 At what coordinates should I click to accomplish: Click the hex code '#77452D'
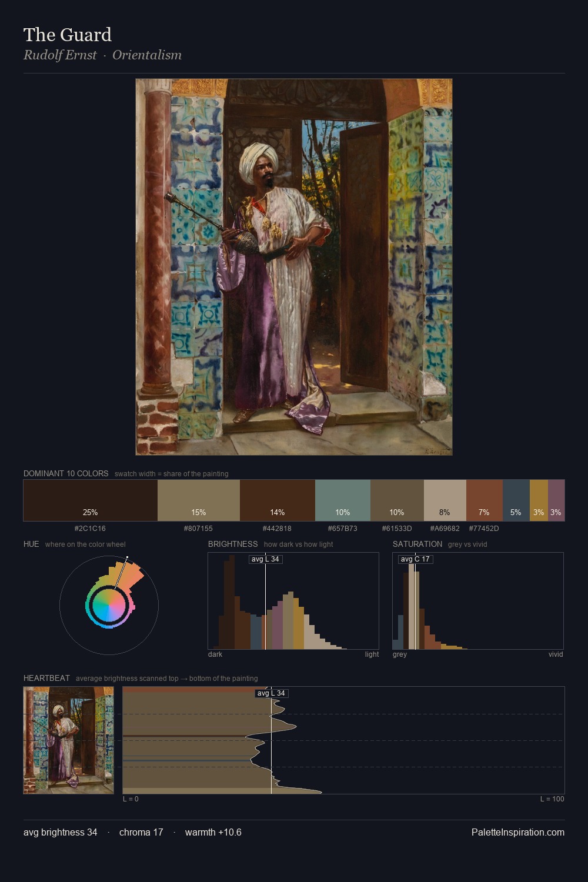tap(484, 529)
